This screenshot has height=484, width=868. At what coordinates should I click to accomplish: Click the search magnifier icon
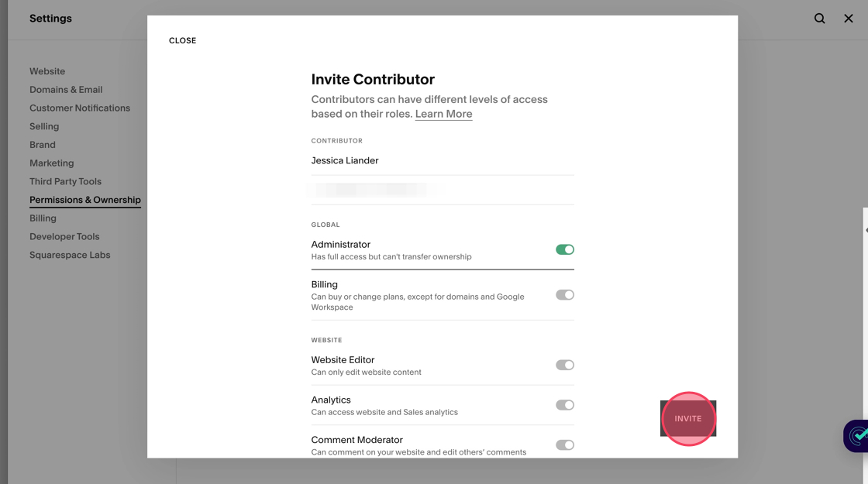pyautogui.click(x=819, y=19)
